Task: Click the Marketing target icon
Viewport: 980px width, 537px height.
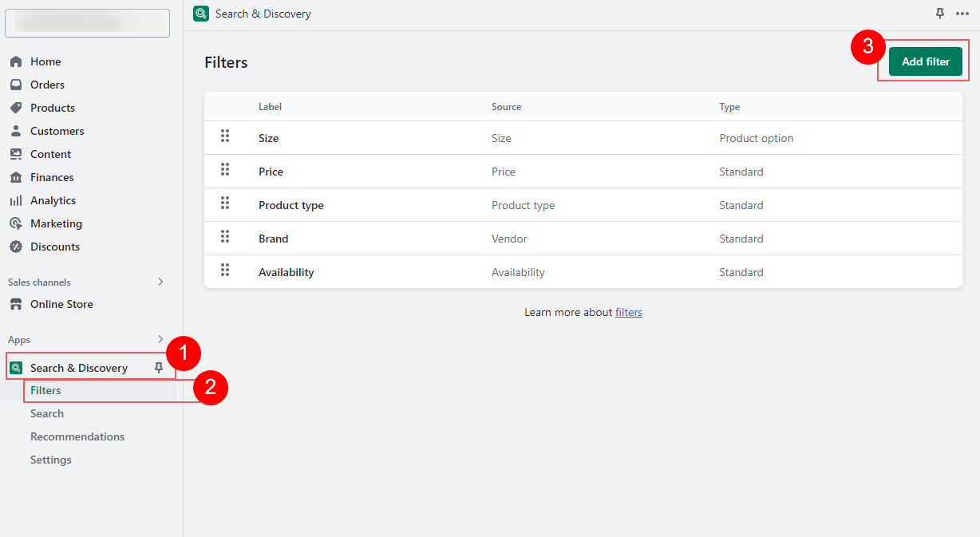Action: click(x=16, y=223)
